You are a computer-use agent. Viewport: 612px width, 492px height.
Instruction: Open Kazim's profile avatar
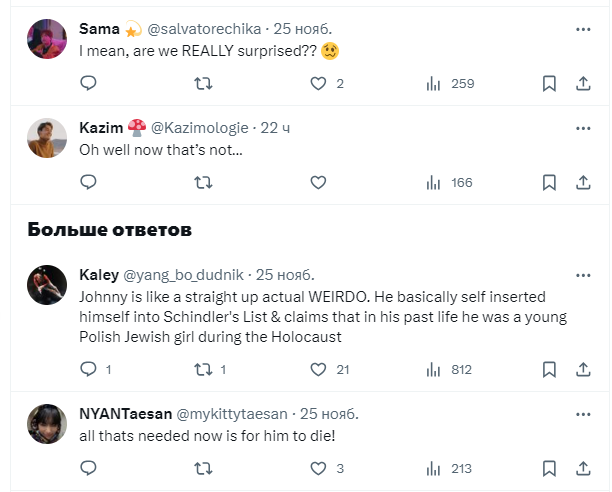[47, 138]
